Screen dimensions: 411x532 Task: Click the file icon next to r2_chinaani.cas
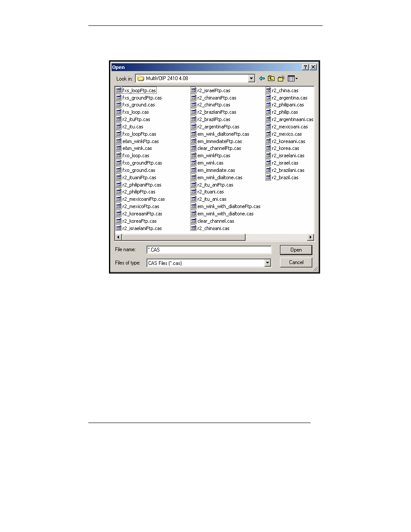(x=193, y=228)
